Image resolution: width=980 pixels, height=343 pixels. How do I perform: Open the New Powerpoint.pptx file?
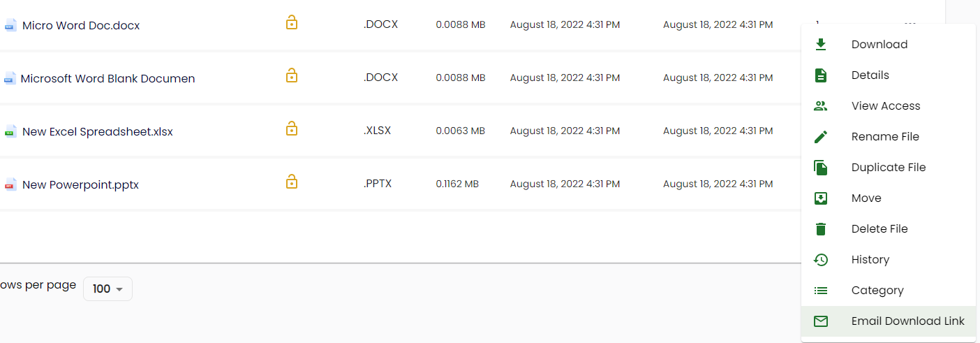tap(80, 184)
